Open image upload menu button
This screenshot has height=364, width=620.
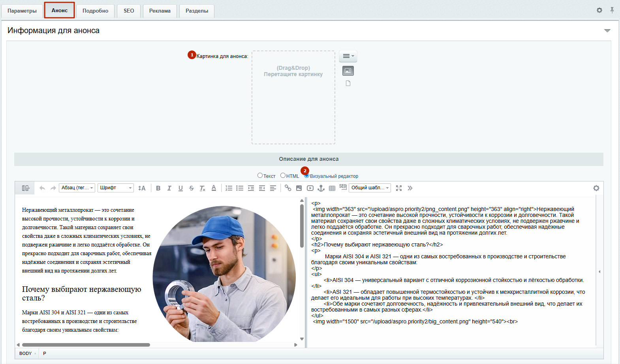(x=348, y=56)
